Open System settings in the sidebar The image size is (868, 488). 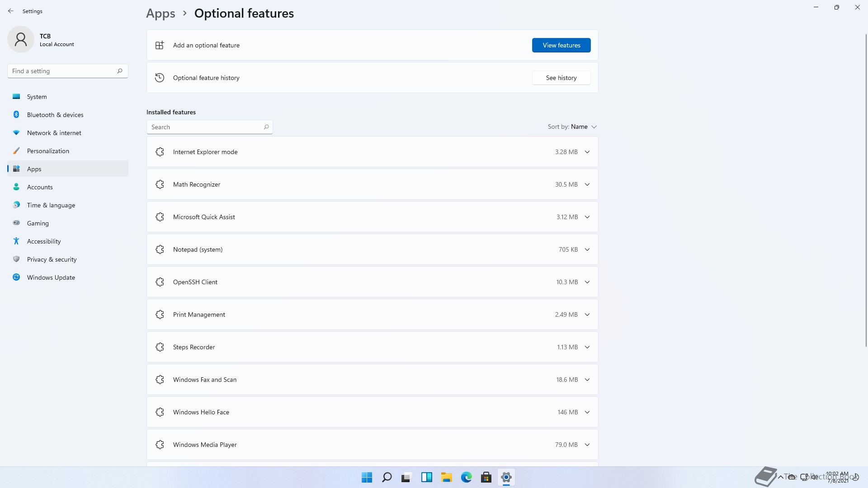point(68,97)
